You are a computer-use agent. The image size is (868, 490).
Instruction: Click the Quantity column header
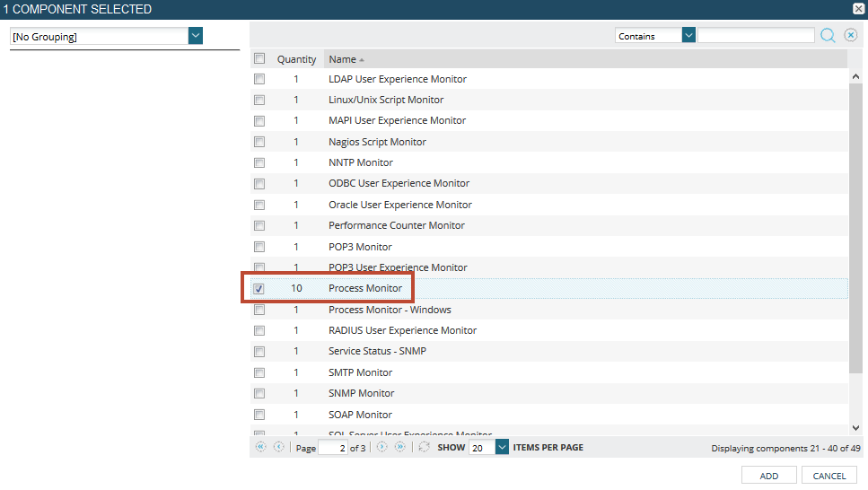tap(296, 59)
